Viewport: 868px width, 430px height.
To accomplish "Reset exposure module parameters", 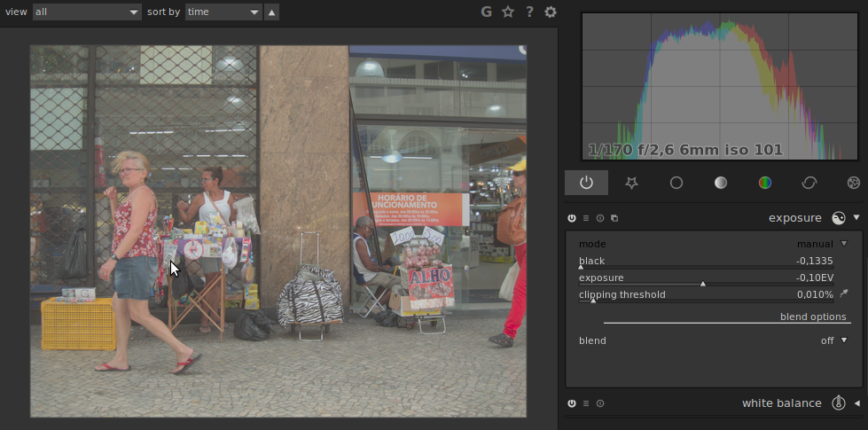I will pyautogui.click(x=600, y=218).
